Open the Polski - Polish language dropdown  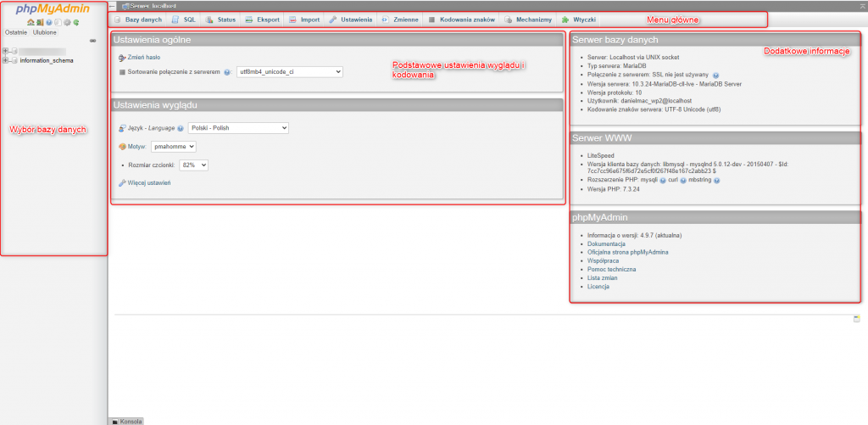click(237, 128)
